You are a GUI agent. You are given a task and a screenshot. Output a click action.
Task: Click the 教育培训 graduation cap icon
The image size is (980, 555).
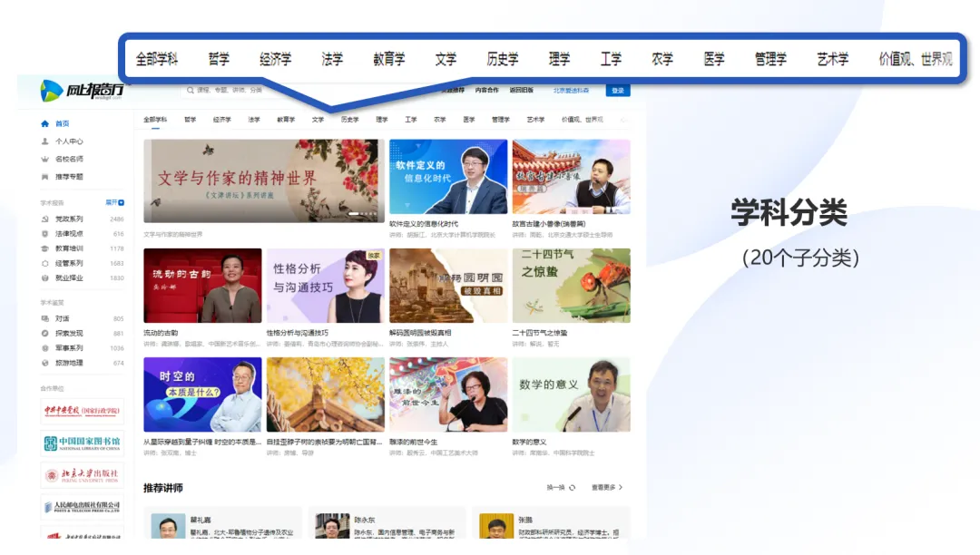click(45, 248)
